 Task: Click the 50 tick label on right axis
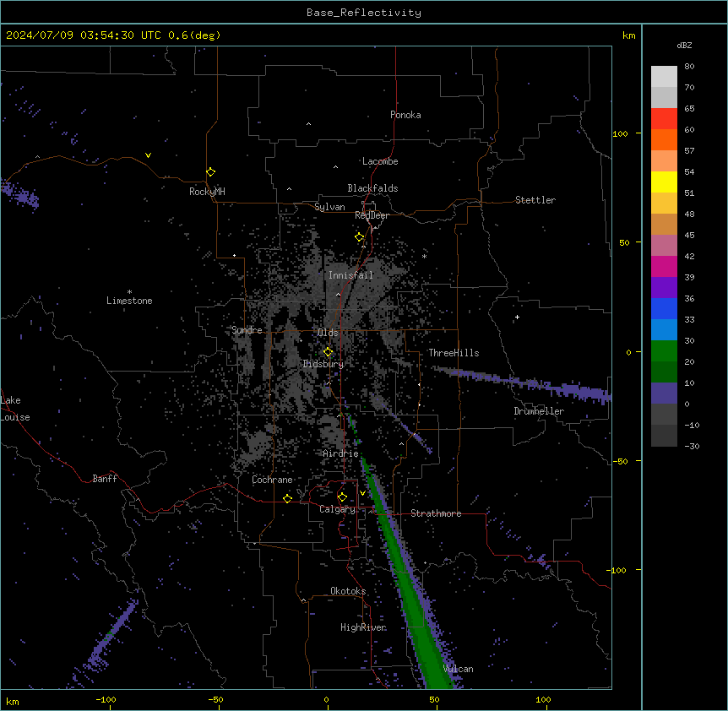click(624, 242)
